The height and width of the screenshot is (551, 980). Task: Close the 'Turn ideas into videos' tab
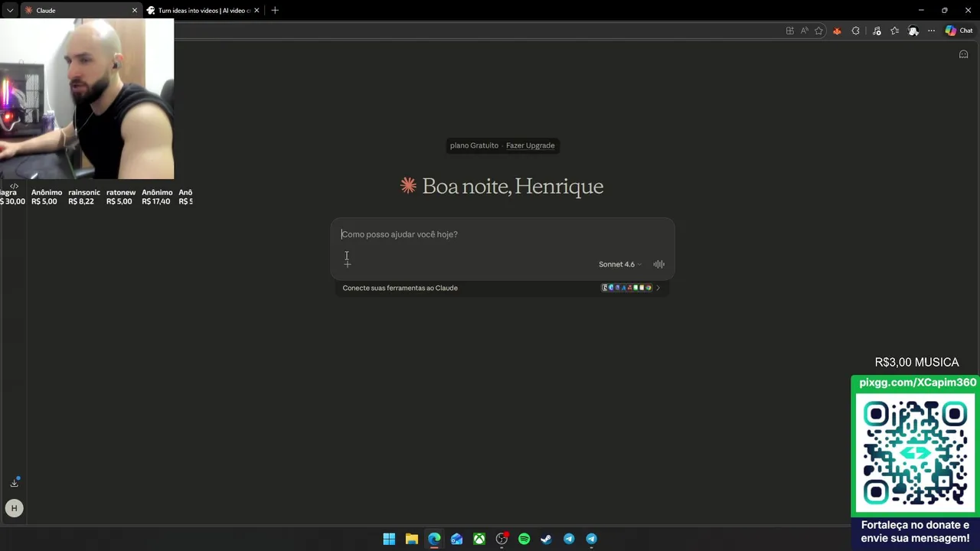[x=256, y=11]
